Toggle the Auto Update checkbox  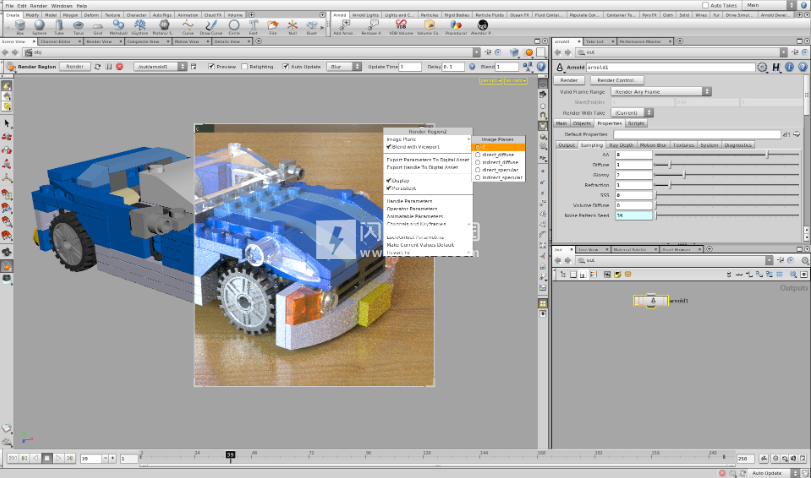(286, 67)
